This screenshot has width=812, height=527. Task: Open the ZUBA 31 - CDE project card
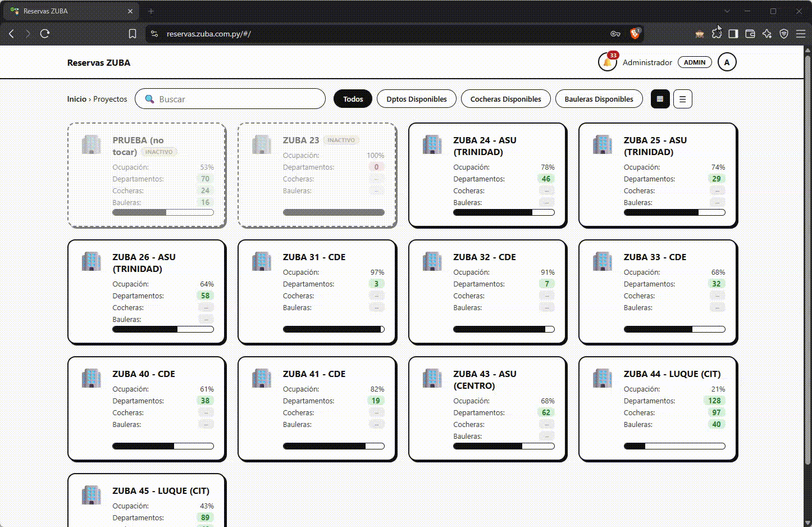point(317,292)
